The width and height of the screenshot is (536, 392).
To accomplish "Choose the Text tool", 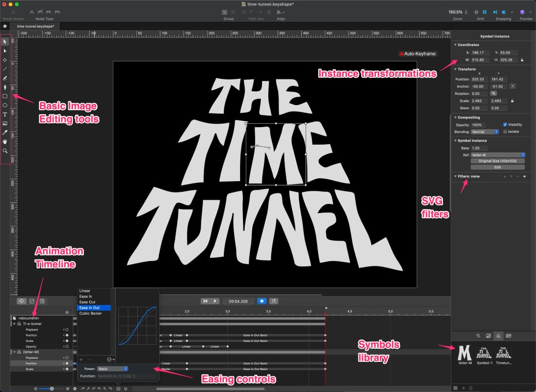I will [5, 114].
